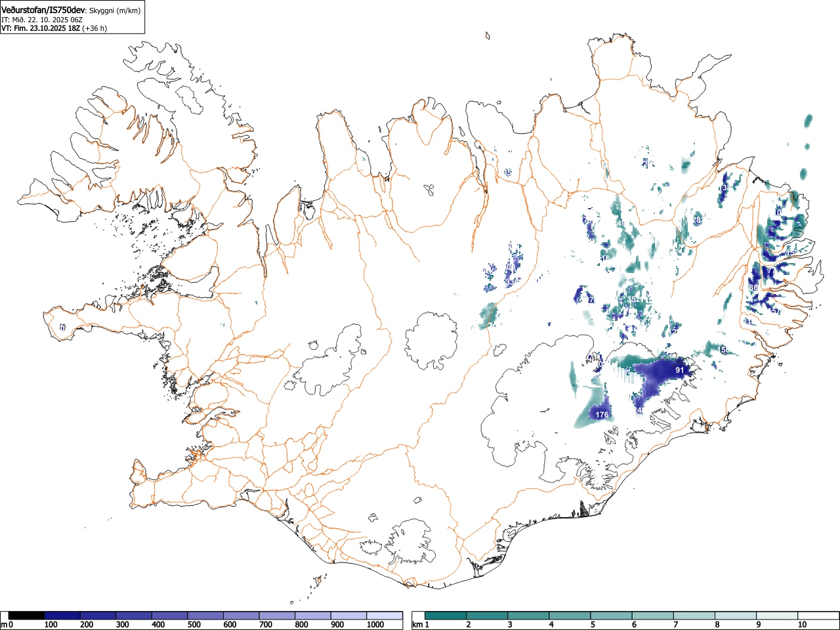Click the 3–4 km legend swatch
The image size is (840, 630).
(528, 616)
